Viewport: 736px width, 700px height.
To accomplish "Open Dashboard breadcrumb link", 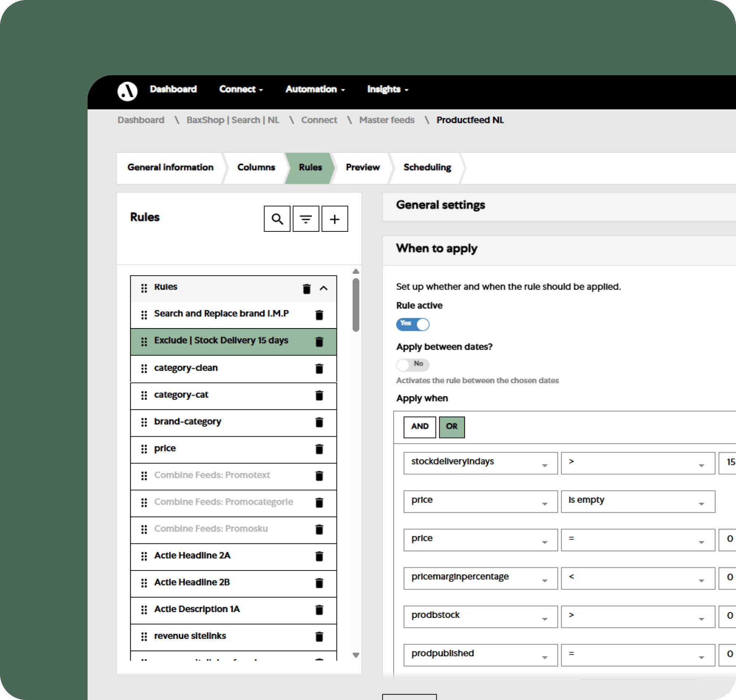I will point(141,120).
